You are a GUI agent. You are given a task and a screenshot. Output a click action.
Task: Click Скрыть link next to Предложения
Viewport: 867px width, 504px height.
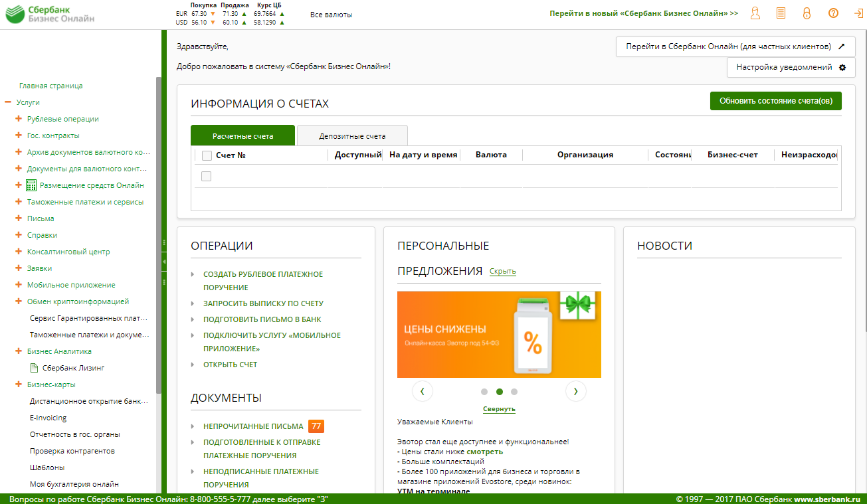pyautogui.click(x=503, y=271)
